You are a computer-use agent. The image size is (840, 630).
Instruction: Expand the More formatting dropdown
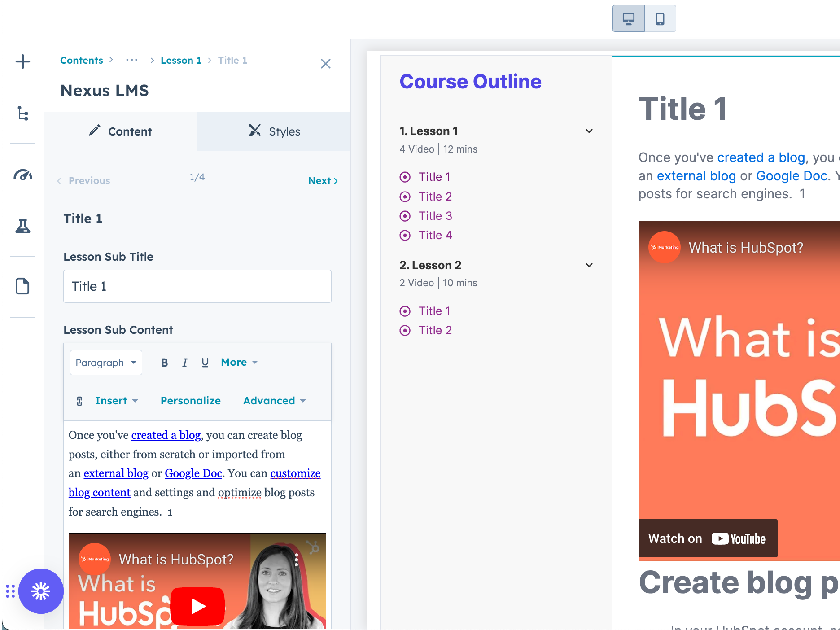(x=239, y=362)
